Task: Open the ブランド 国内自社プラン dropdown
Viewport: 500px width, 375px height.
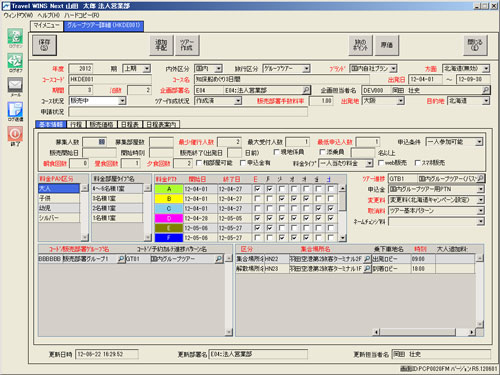Action: click(x=393, y=69)
